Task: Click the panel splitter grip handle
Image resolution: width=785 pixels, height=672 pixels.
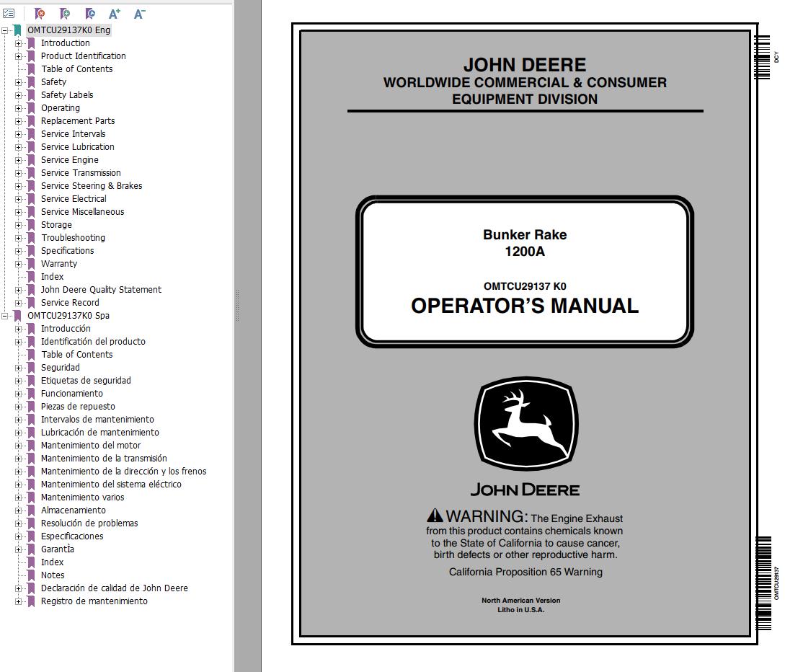Action: (237, 306)
